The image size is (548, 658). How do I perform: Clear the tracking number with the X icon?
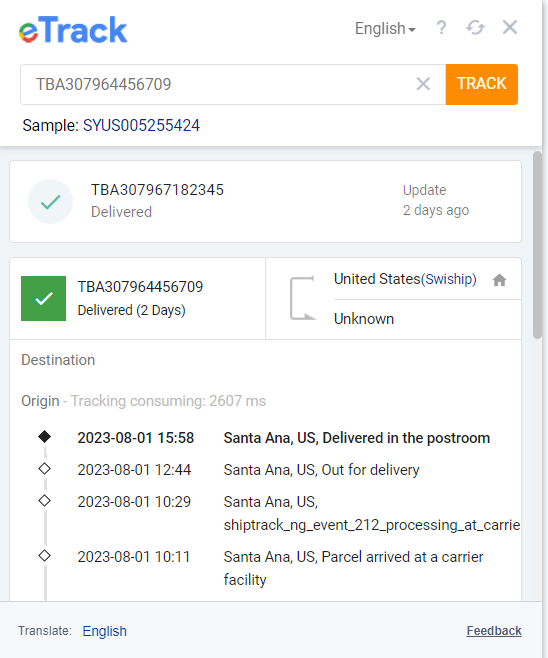[x=423, y=84]
